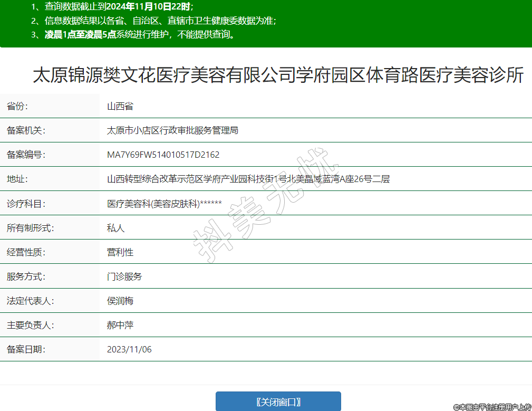This screenshot has width=532, height=411.
Task: Click the 地址 row label
Action: click(x=17, y=179)
